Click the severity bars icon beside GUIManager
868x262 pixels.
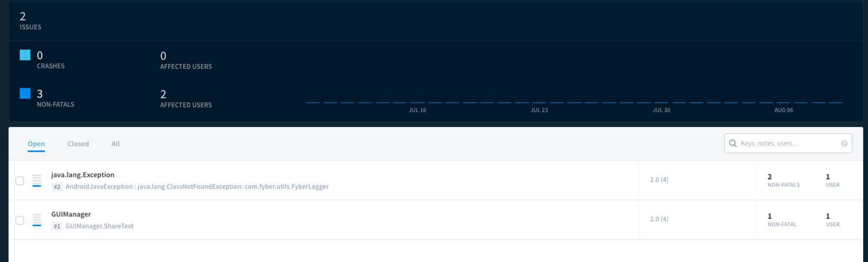pos(37,220)
